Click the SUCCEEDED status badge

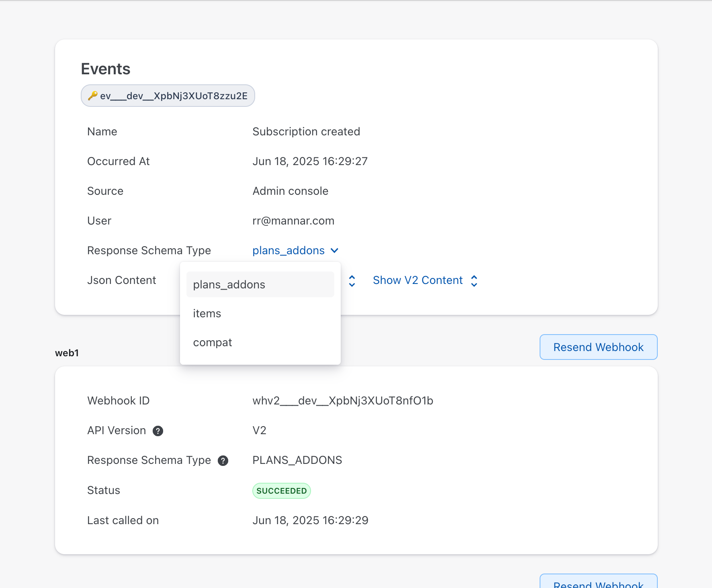coord(281,491)
